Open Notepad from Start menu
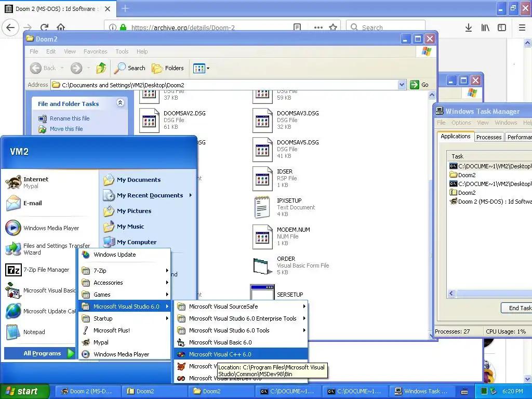532x399 pixels. (x=40, y=332)
